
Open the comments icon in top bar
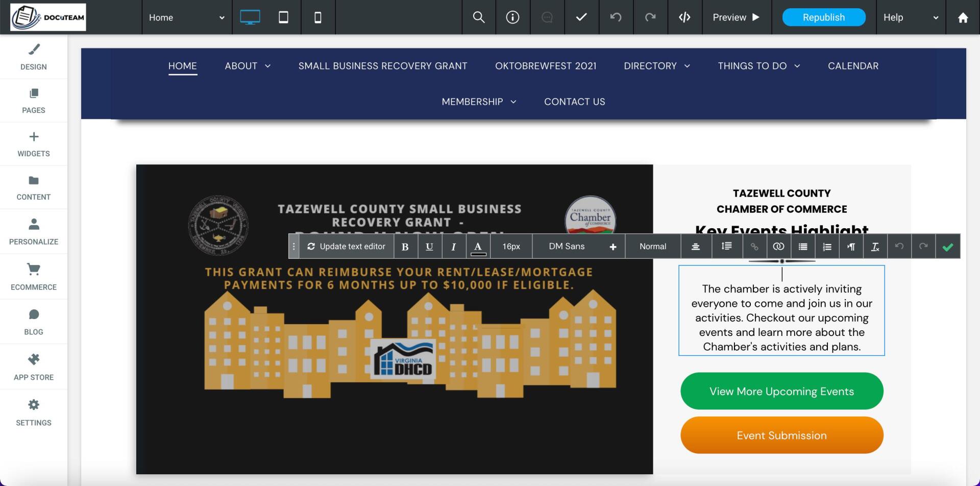(x=547, y=17)
